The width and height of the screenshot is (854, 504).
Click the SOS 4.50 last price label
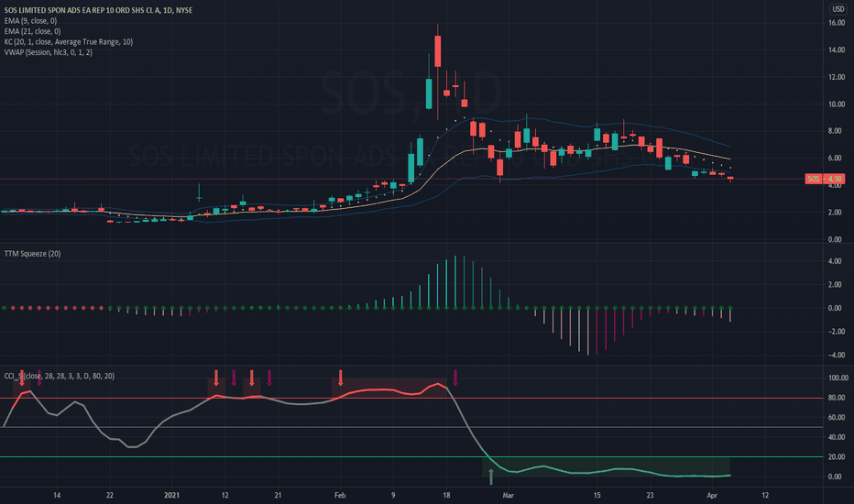coord(825,179)
